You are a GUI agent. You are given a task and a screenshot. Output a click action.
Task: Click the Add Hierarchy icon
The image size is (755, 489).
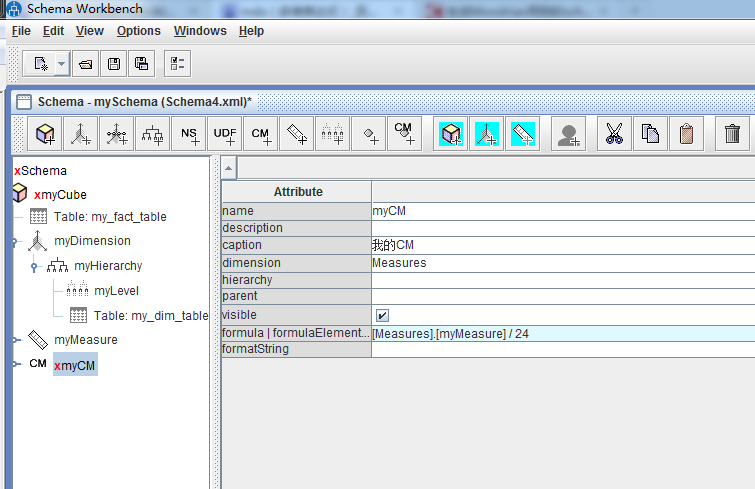click(153, 134)
